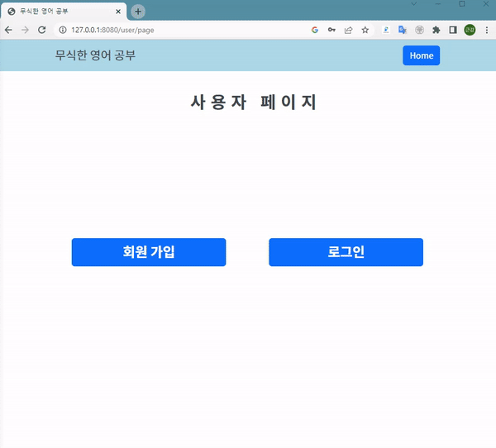This screenshot has height=448, width=496.
Task: Click the 사용자 페이지 heading
Action: click(x=254, y=102)
